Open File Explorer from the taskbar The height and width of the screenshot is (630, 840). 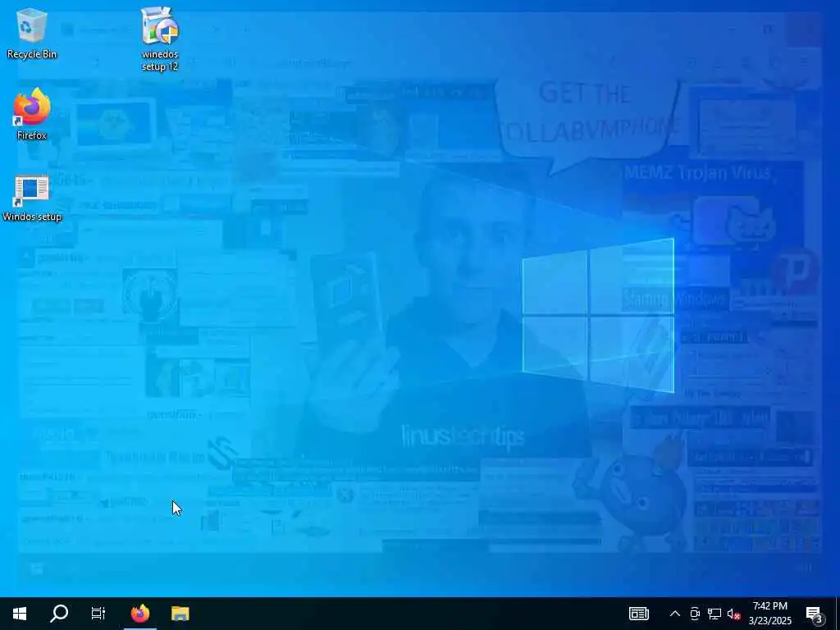[180, 614]
